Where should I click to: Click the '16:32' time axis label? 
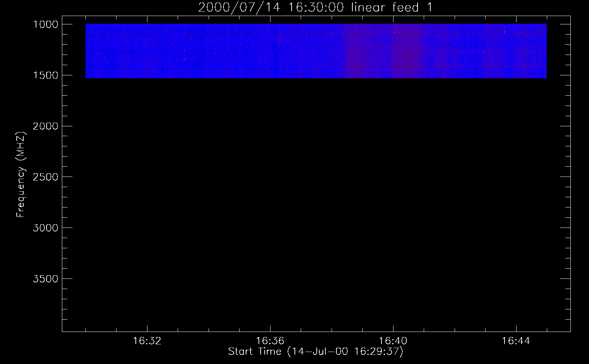pos(147,341)
